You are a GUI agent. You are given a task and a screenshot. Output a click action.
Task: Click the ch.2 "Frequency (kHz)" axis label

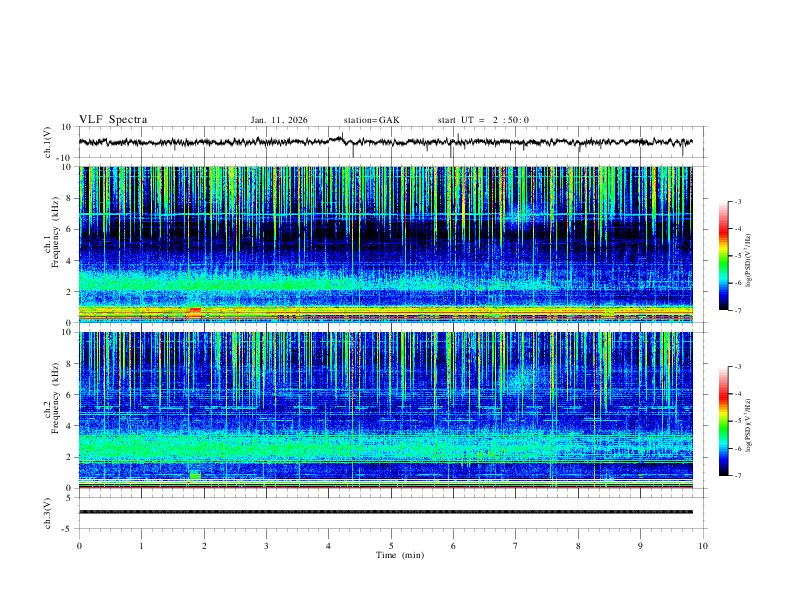click(x=56, y=398)
